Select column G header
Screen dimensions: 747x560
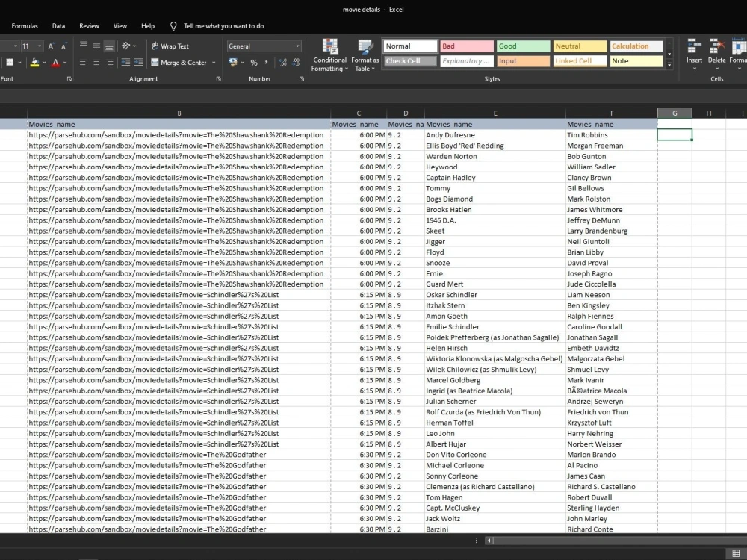pyautogui.click(x=675, y=113)
